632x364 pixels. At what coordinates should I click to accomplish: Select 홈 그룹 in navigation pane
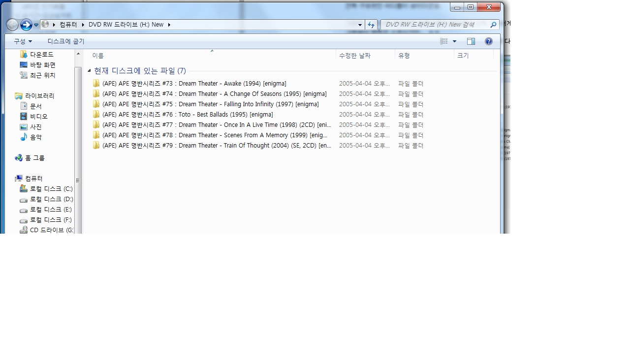click(x=30, y=158)
